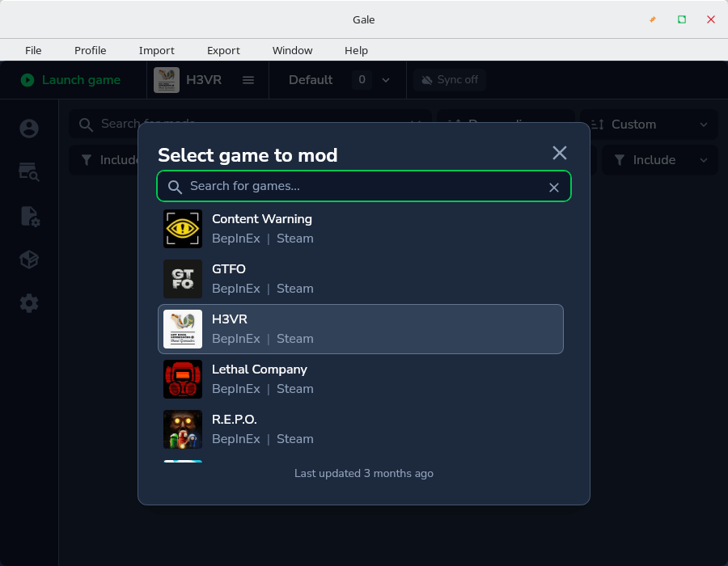Select the H3VR game entry

coord(360,329)
